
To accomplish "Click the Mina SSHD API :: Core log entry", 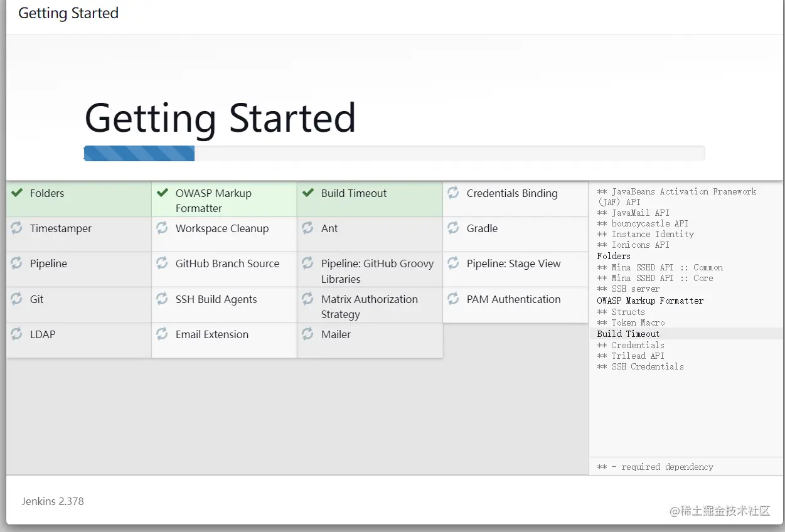I will coord(655,278).
